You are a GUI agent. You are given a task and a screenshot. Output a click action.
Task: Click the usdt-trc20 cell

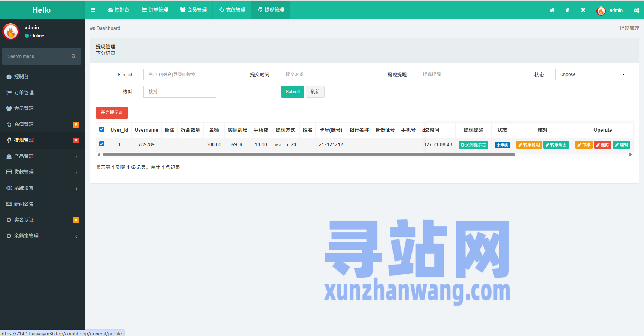(285, 144)
